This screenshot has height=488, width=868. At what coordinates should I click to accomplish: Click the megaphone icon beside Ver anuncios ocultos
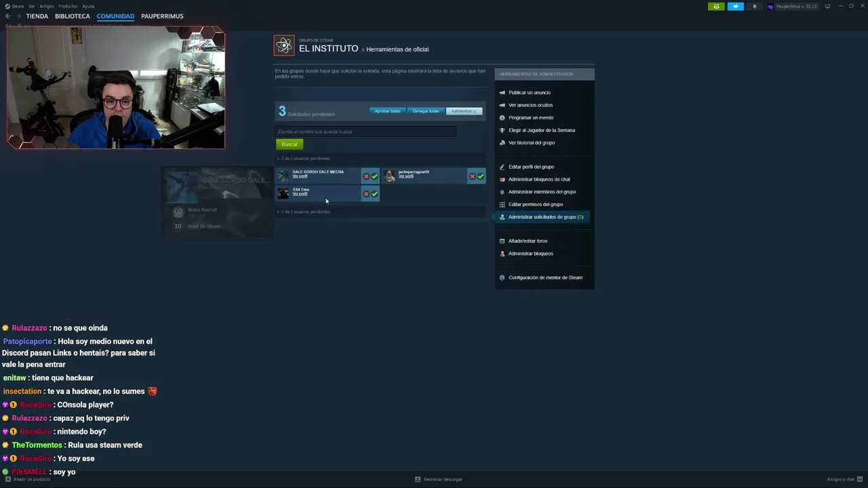(x=502, y=105)
